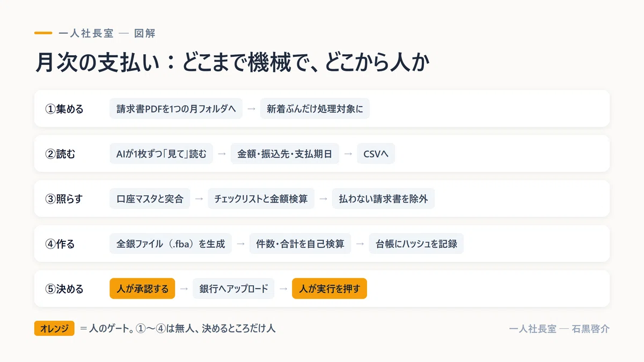The height and width of the screenshot is (362, 644).
Task: Select the 台帳にハッシュを記録 chip
Action: click(x=416, y=243)
